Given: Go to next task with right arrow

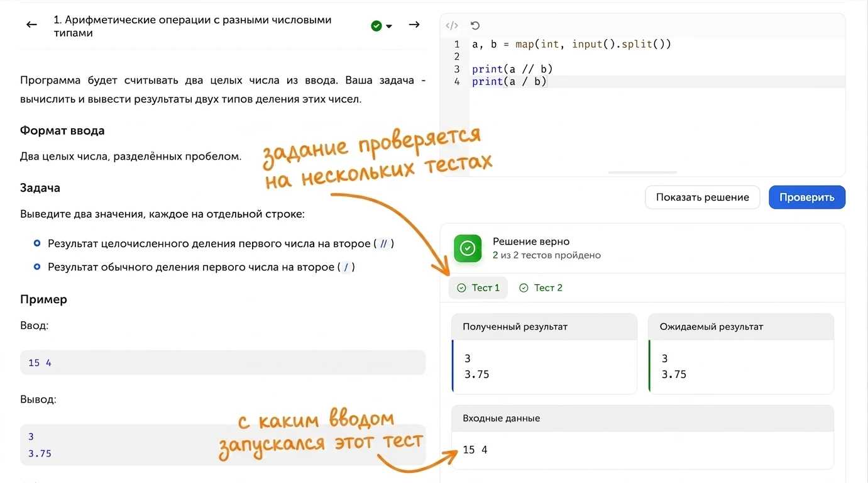Looking at the screenshot, I should tap(414, 25).
